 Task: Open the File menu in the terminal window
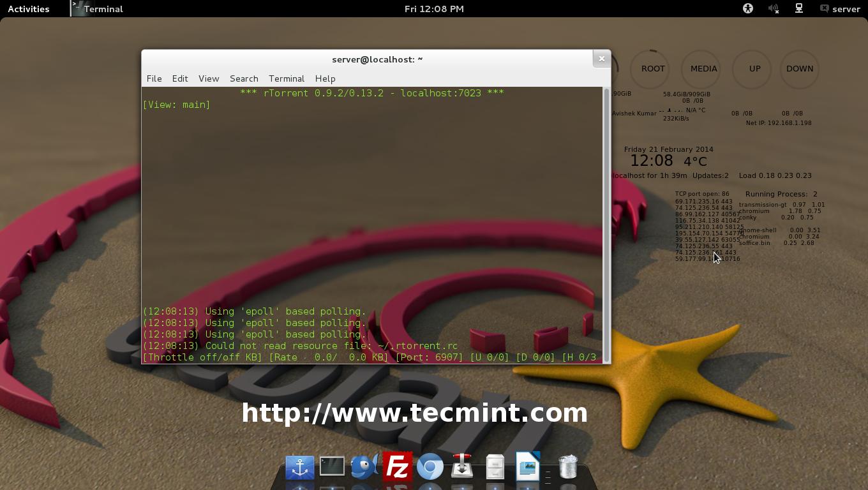coord(154,78)
